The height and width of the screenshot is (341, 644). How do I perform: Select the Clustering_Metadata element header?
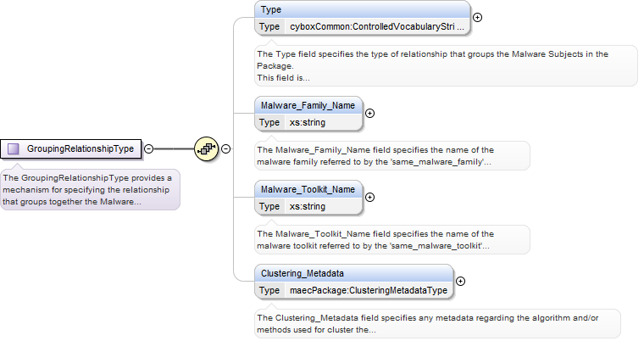click(x=353, y=273)
